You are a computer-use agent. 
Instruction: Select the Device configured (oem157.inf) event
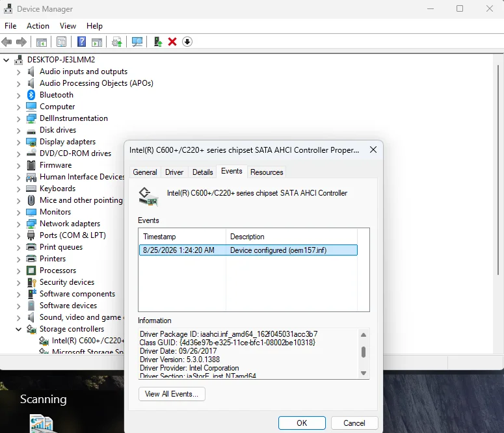[248, 250]
